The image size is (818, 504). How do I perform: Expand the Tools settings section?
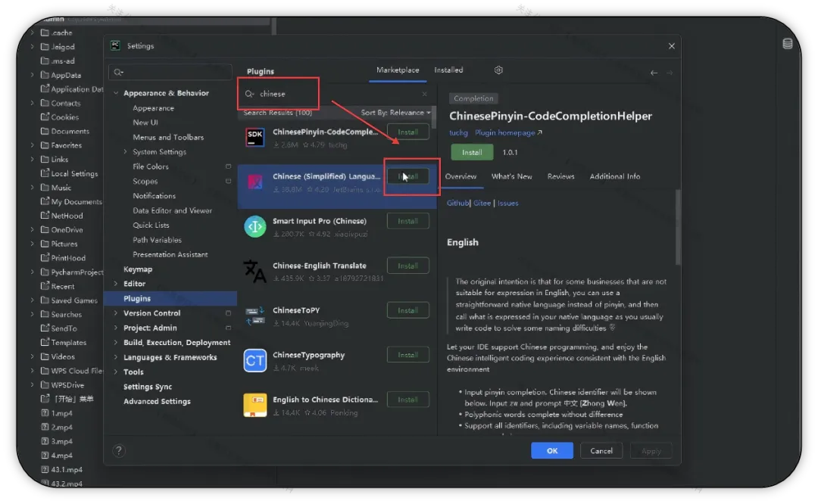tap(116, 372)
